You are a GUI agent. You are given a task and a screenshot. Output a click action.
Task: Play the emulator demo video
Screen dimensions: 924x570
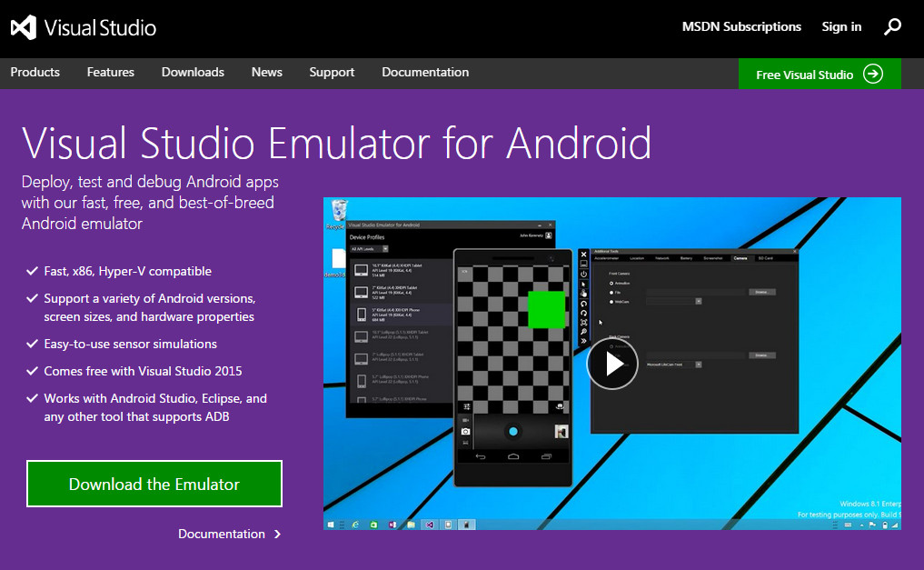click(x=612, y=364)
